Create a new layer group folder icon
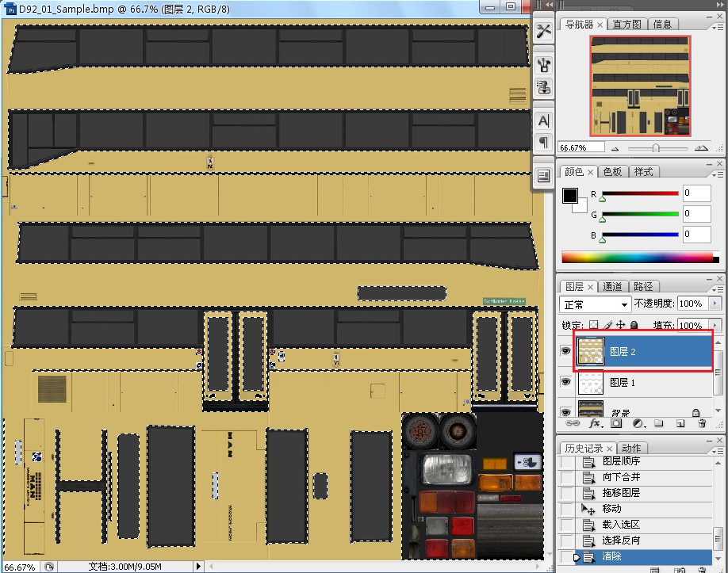This screenshot has height=573, width=728. (x=658, y=424)
